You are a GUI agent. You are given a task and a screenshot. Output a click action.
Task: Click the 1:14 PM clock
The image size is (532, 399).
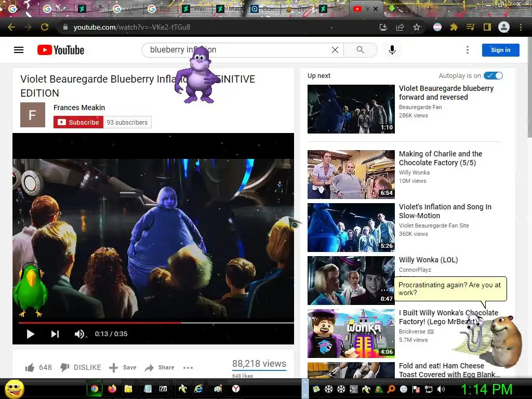[x=486, y=389]
